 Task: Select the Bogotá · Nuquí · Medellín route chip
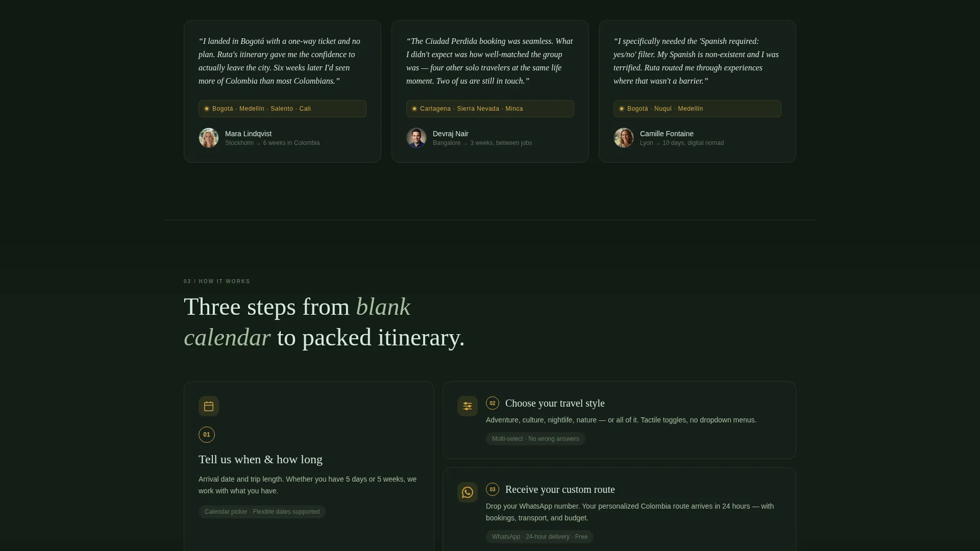697,109
